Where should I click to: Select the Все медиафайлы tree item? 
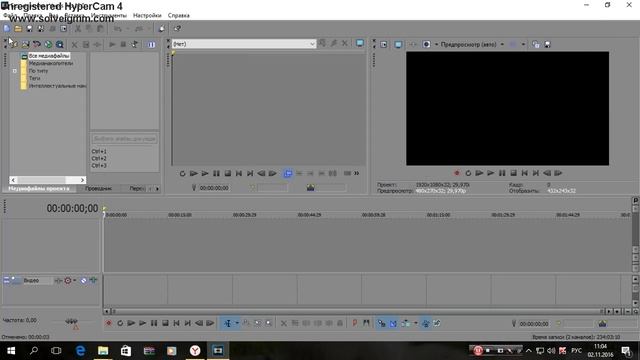point(49,56)
